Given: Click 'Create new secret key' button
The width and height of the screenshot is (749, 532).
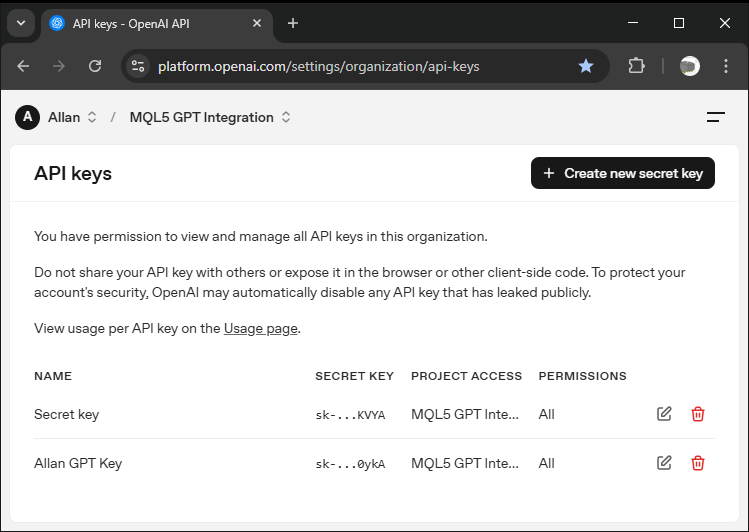Looking at the screenshot, I should [622, 173].
